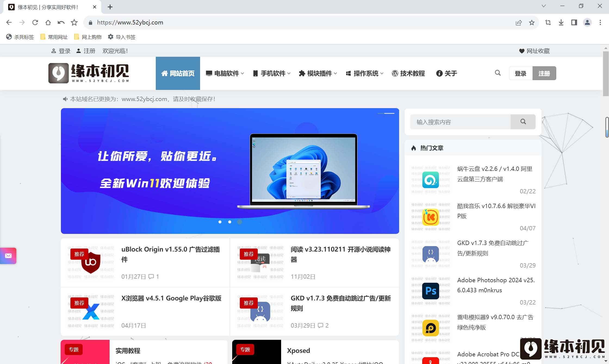Click the gray 注册 button
This screenshot has height=364, width=609.
pos(544,73)
